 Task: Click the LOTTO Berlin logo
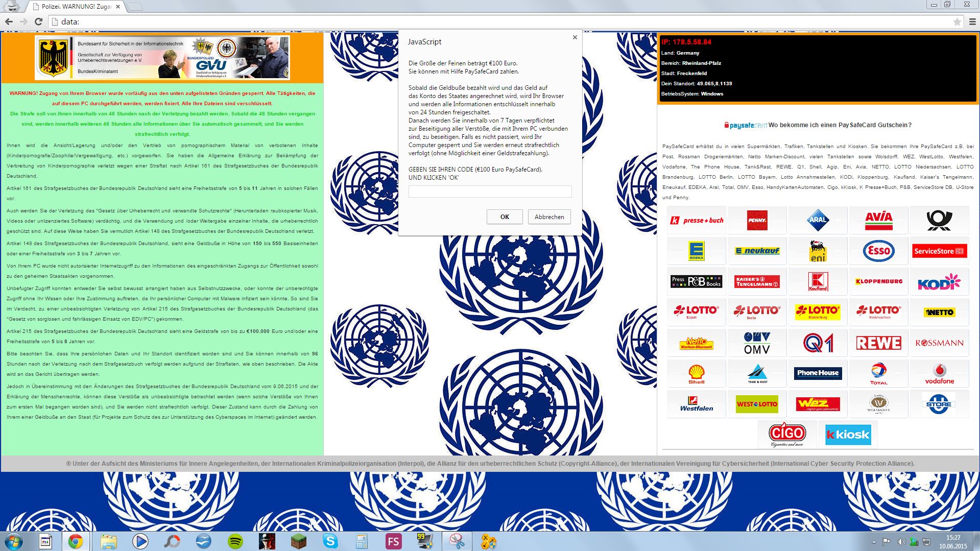pyautogui.click(x=757, y=312)
